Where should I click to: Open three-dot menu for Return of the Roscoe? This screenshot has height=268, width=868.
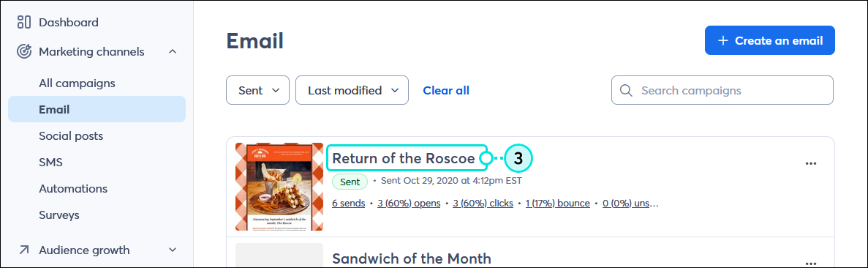click(x=811, y=164)
